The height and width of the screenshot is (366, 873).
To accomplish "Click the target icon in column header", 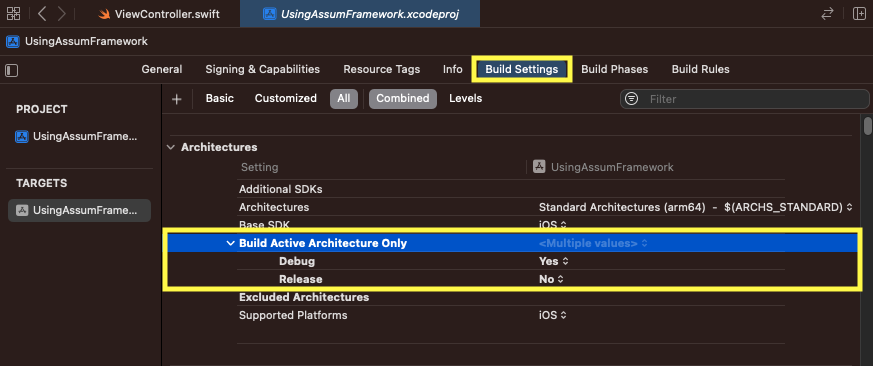I will coord(538,167).
